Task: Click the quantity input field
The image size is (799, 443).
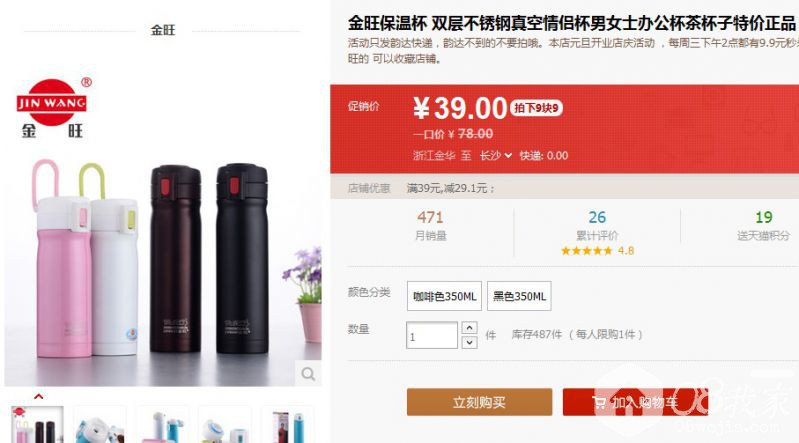Action: tap(432, 335)
